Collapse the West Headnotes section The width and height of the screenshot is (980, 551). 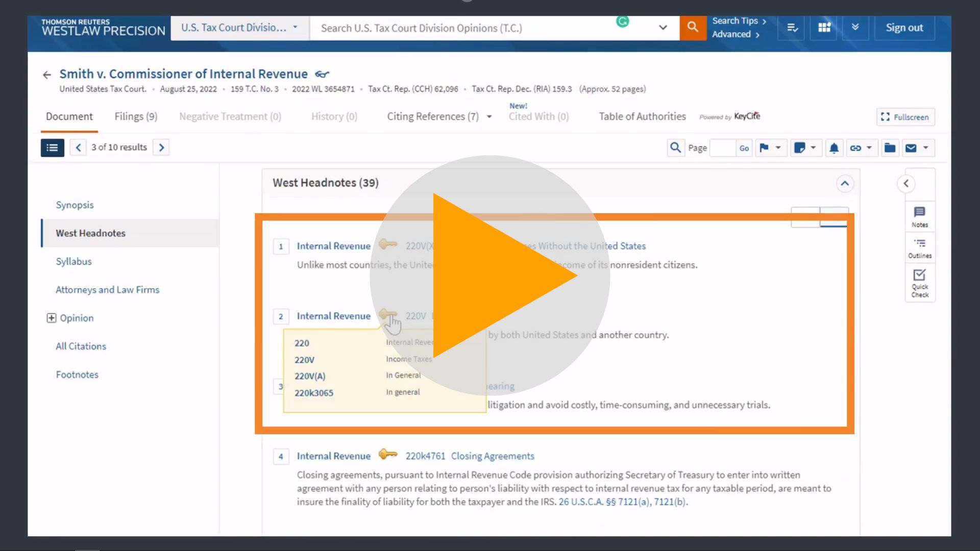coord(845,183)
